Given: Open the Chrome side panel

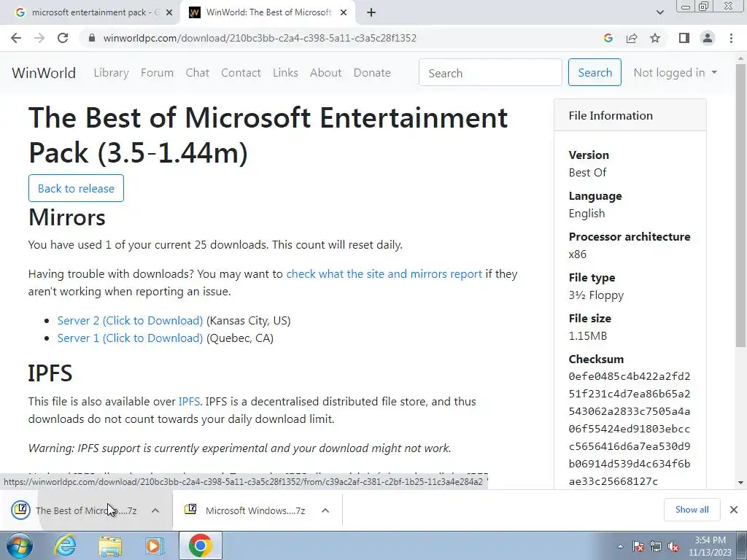Looking at the screenshot, I should point(684,38).
